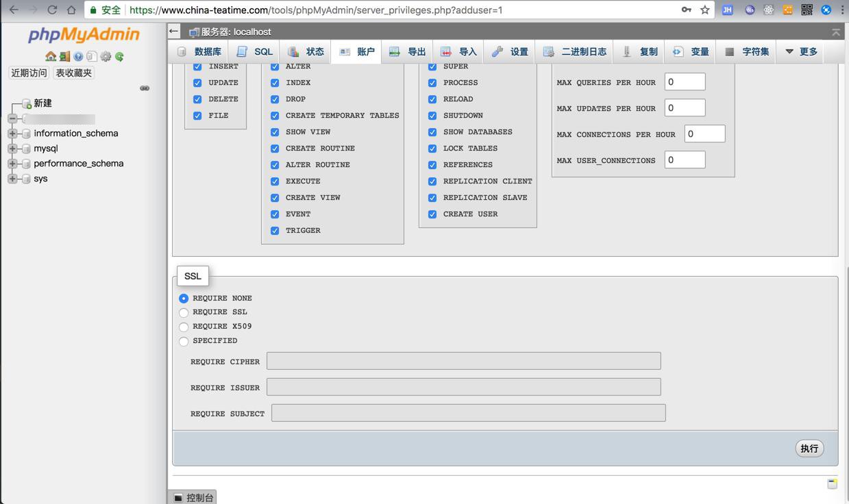Viewport: 849px width, 504px height.
Task: Select the SPECIFIED SSL radio option
Action: (184, 341)
